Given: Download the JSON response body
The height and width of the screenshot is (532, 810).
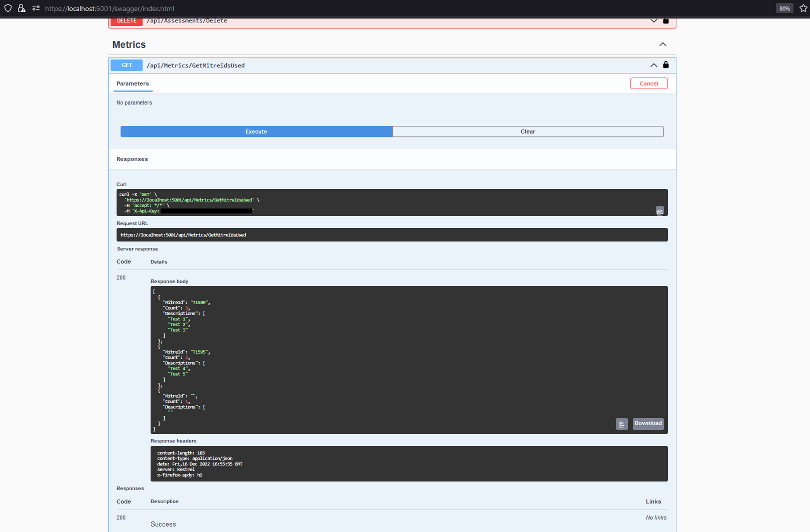Looking at the screenshot, I should coord(648,423).
